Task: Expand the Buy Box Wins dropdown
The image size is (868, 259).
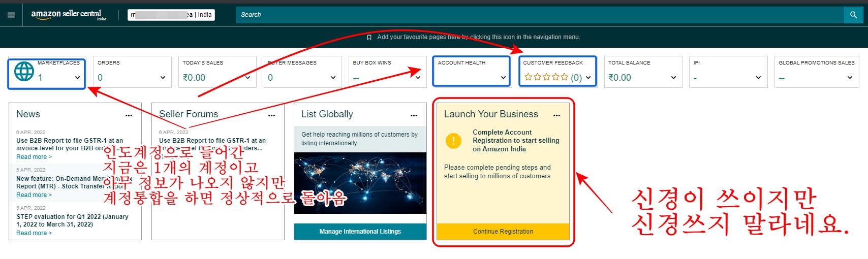Action: (x=418, y=78)
